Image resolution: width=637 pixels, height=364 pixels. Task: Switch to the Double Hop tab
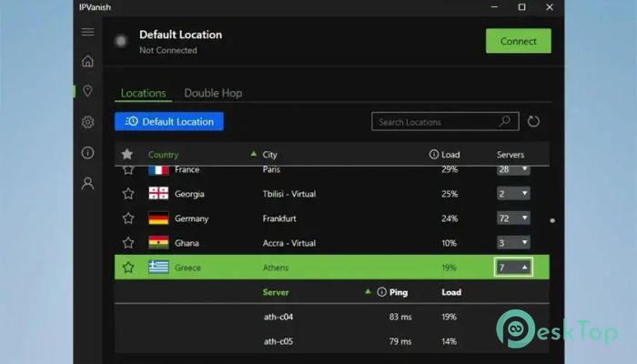click(x=213, y=93)
